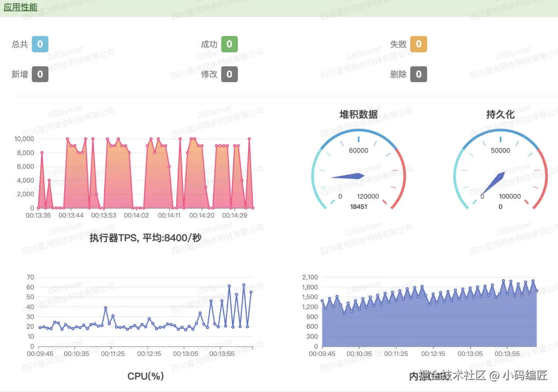
Task: Click the 50 label on CPU chart
Action: 31,297
